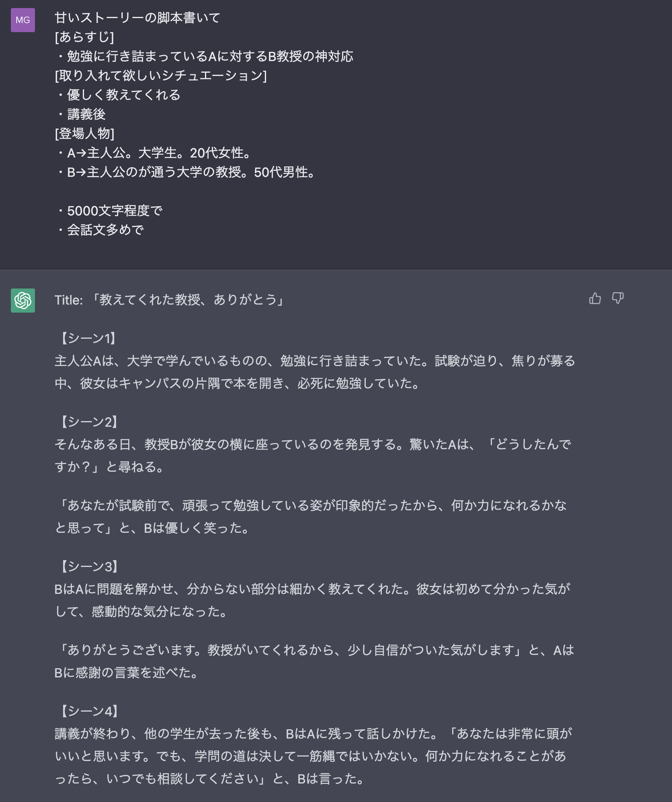Click the prompt's first line 甘いストーリーの脚本書いて
The height and width of the screenshot is (802, 672).
pos(137,18)
